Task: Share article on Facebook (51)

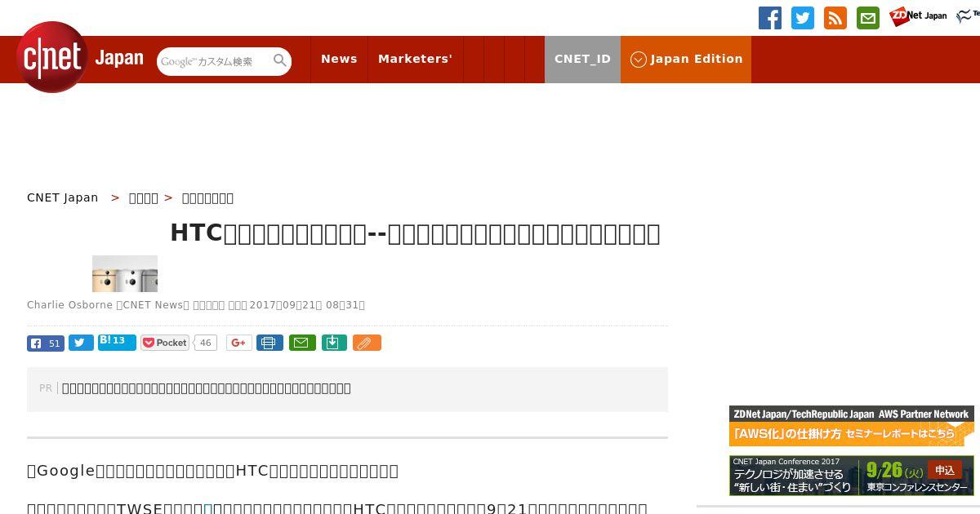Action: 46,343
